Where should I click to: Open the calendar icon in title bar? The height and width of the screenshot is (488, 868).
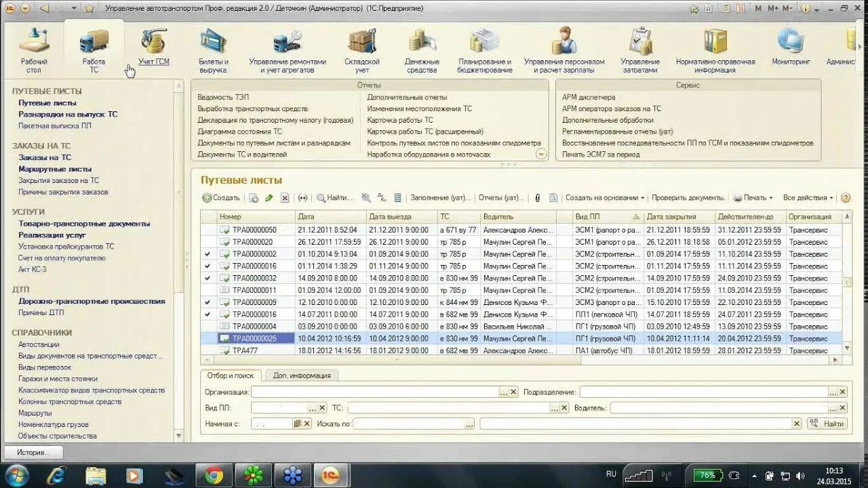[x=741, y=9]
